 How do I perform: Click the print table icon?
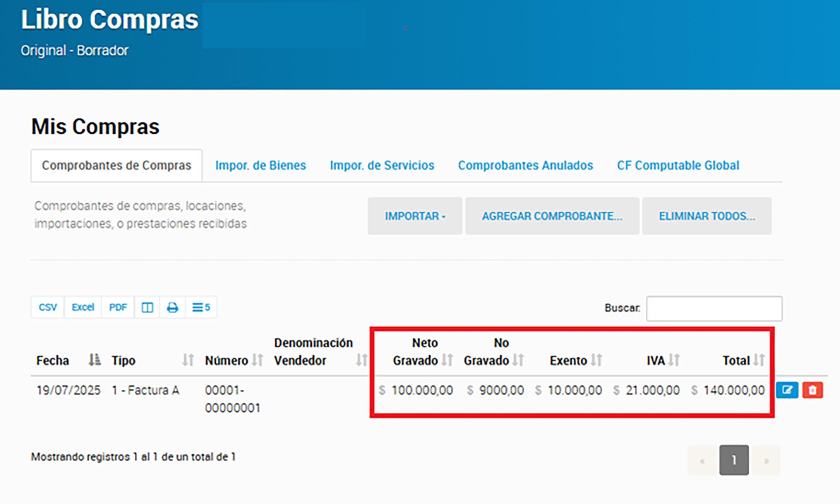[x=172, y=308]
